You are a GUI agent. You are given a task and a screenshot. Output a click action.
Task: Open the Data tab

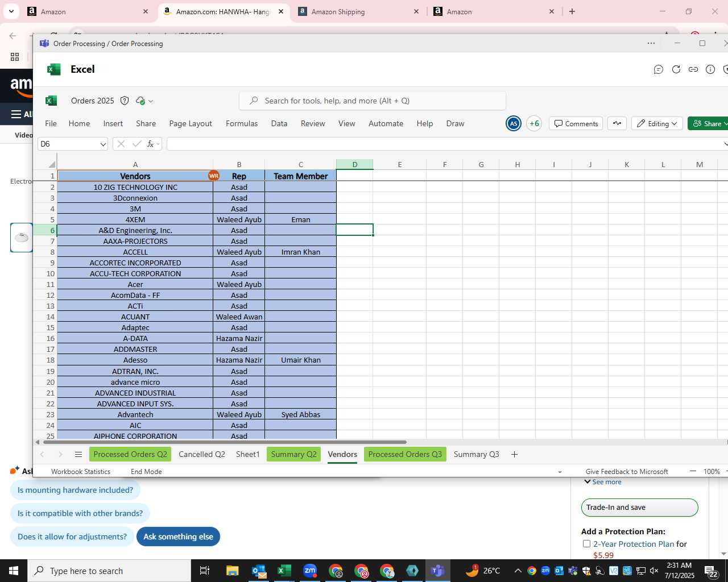click(x=279, y=123)
